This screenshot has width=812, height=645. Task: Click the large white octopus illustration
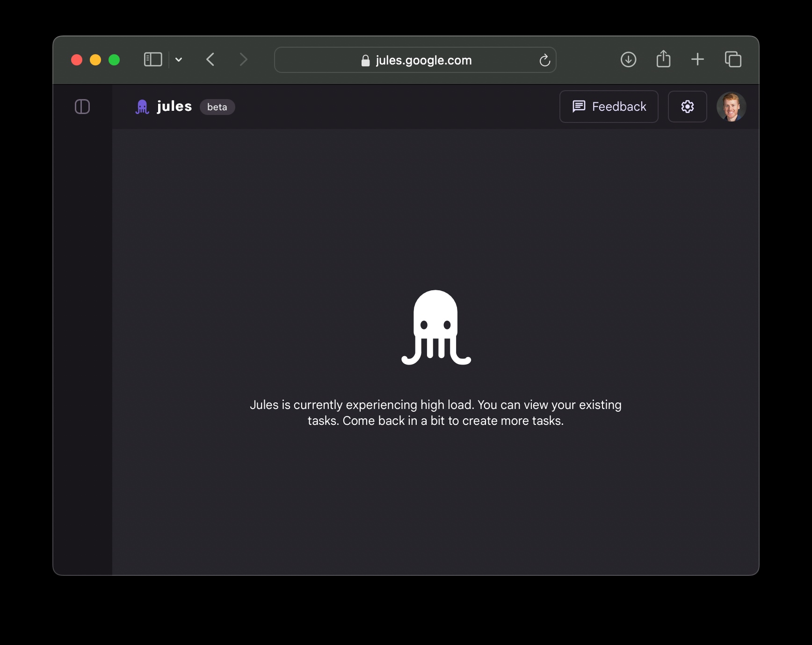(436, 327)
